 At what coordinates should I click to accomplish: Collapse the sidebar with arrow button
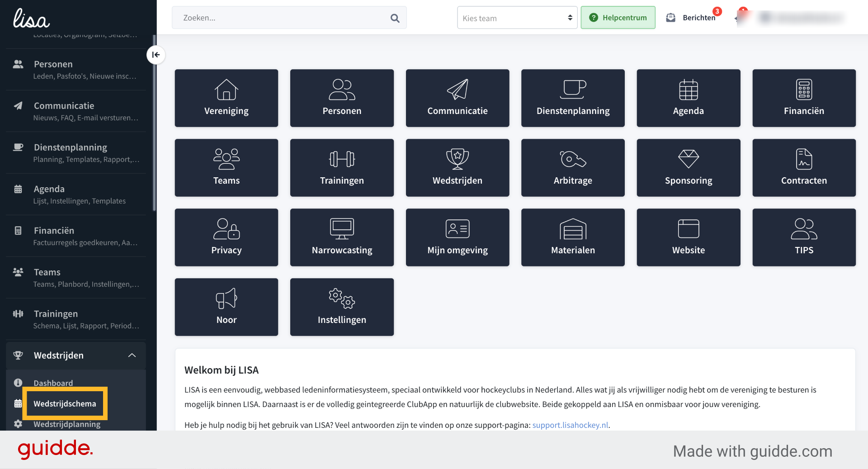coord(156,55)
